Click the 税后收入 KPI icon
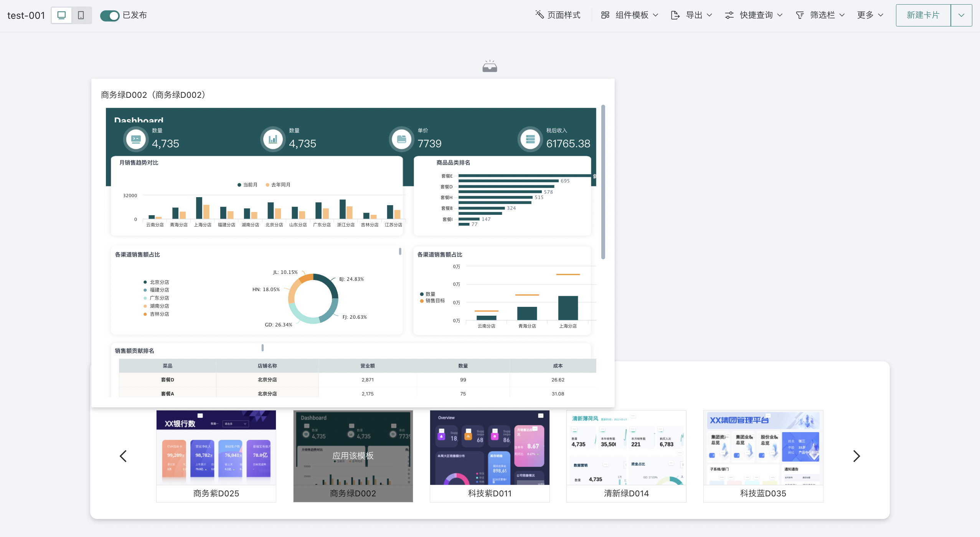 (x=530, y=139)
